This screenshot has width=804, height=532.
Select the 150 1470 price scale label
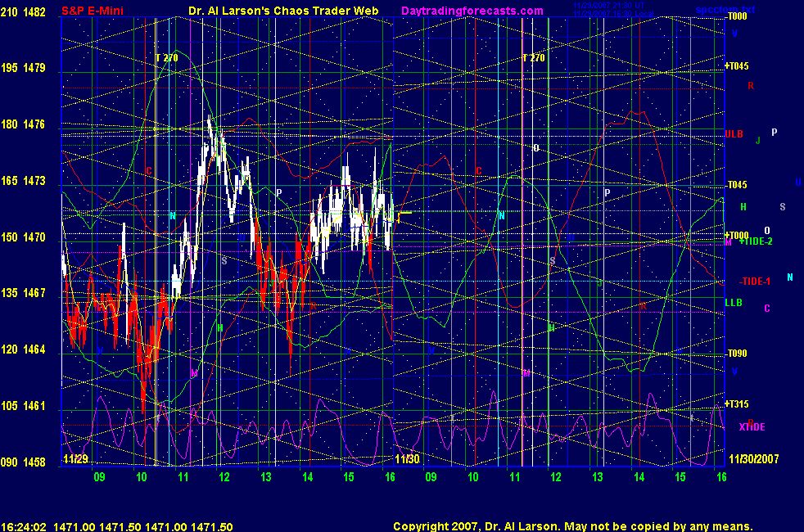pos(23,237)
